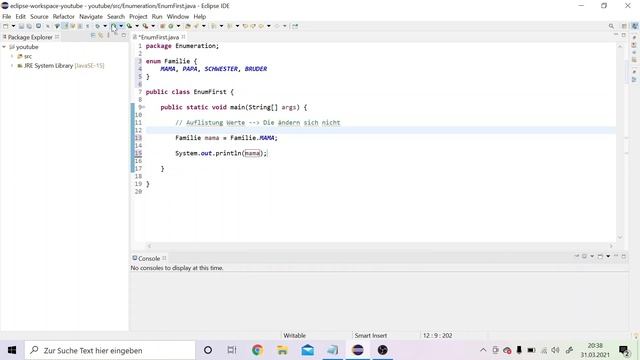Viewport: 640px width, 360px height.
Task: Click Display Selected Console icon
Action: pyautogui.click(x=584, y=256)
